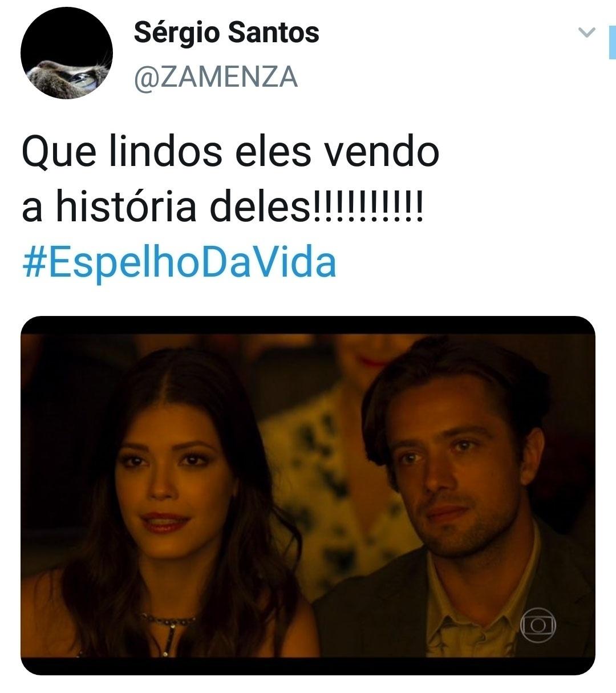
Task: Open the attached tweet image
Action: point(308,495)
